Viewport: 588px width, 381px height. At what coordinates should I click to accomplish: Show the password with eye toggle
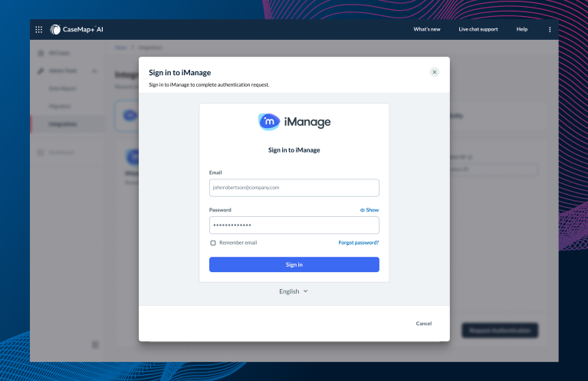369,209
